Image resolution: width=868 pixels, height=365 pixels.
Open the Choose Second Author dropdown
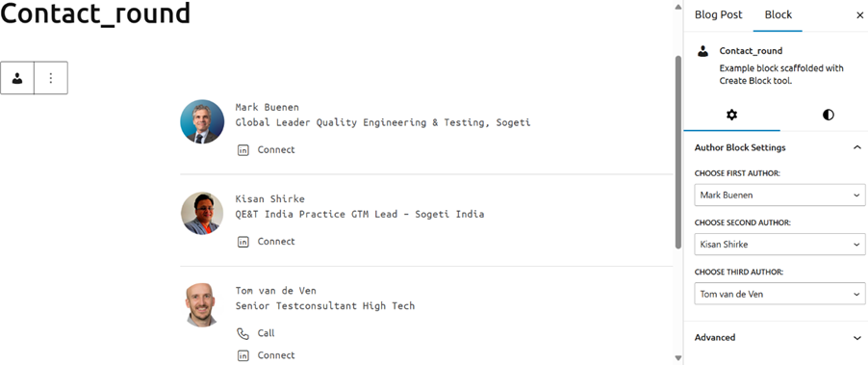click(779, 245)
